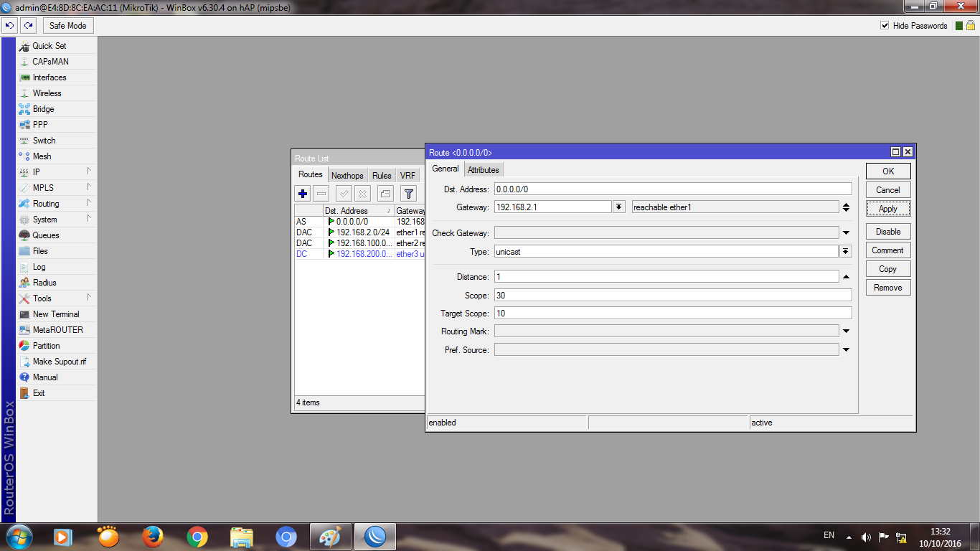Image resolution: width=980 pixels, height=551 pixels.
Task: Remove the selected route using the minus icon
Action: pos(321,193)
